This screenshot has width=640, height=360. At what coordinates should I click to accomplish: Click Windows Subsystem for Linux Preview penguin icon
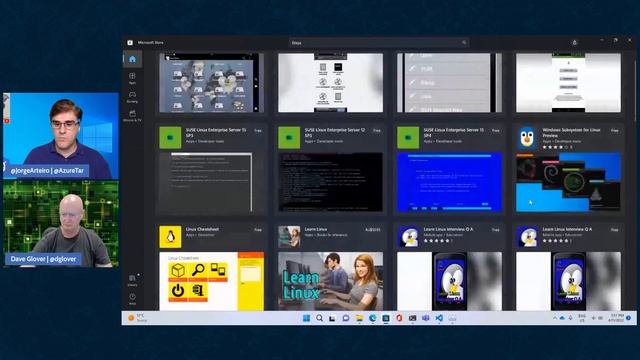click(x=527, y=137)
